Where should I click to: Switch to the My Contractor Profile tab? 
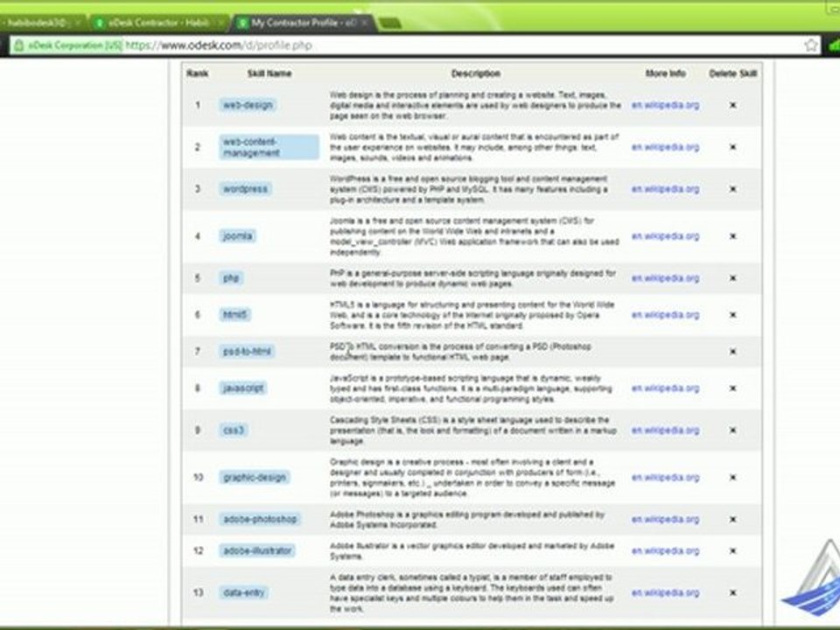point(304,23)
